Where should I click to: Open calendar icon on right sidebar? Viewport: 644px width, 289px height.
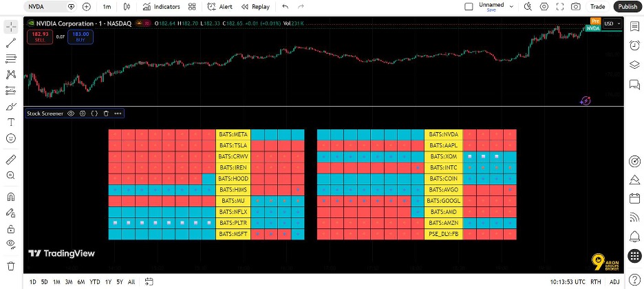tap(634, 198)
